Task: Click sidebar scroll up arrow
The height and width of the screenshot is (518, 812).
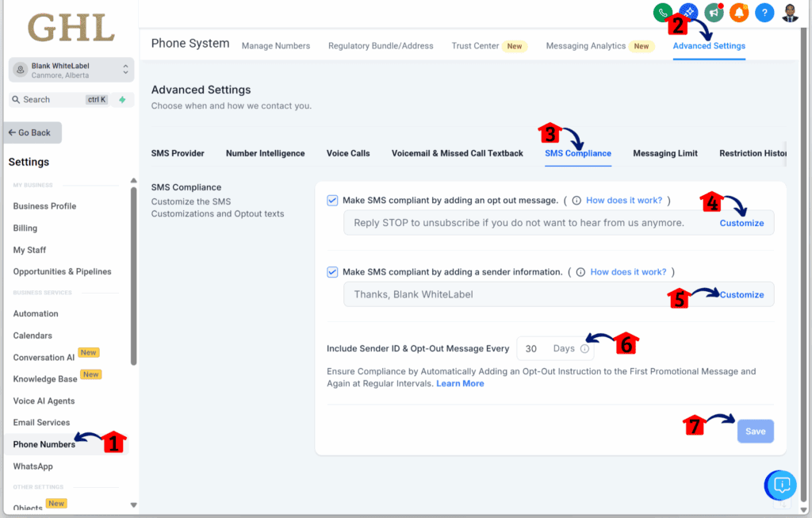Action: (133, 180)
